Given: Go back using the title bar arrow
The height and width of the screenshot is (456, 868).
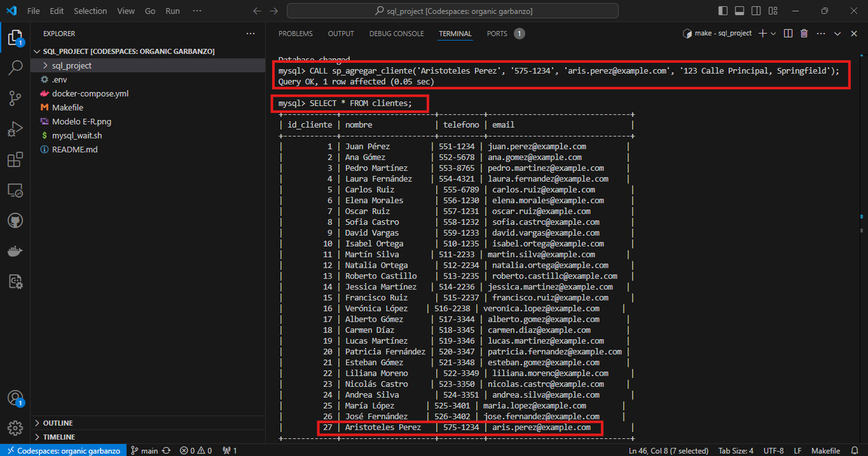Looking at the screenshot, I should [x=256, y=11].
